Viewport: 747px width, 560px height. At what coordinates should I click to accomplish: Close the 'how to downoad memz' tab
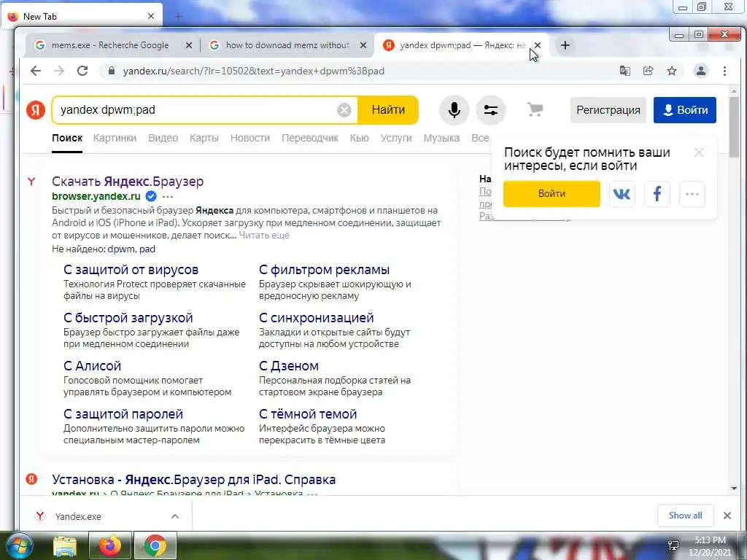coord(363,45)
